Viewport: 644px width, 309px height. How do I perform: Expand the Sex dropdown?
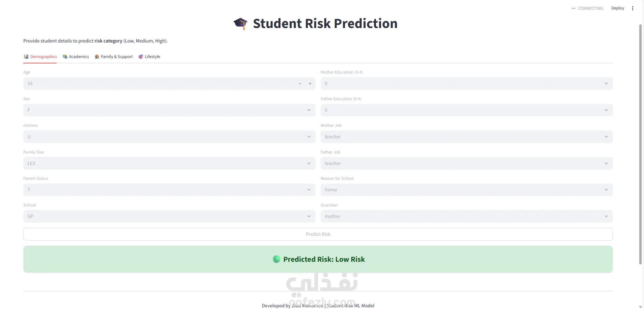click(169, 110)
